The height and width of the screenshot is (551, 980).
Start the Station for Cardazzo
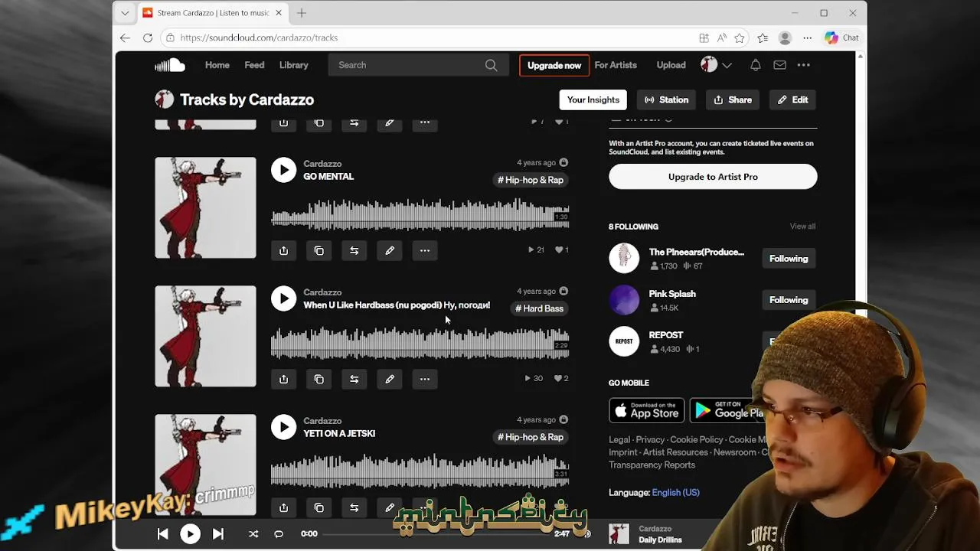667,99
